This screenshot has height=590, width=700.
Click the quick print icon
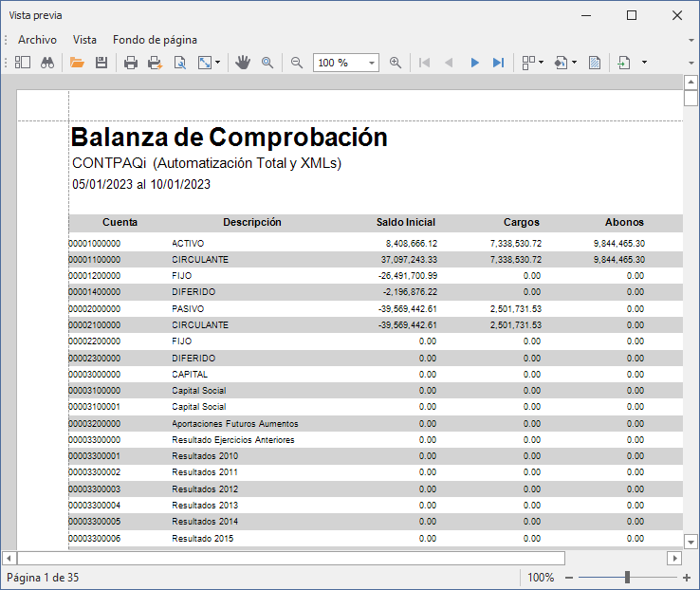pos(155,63)
